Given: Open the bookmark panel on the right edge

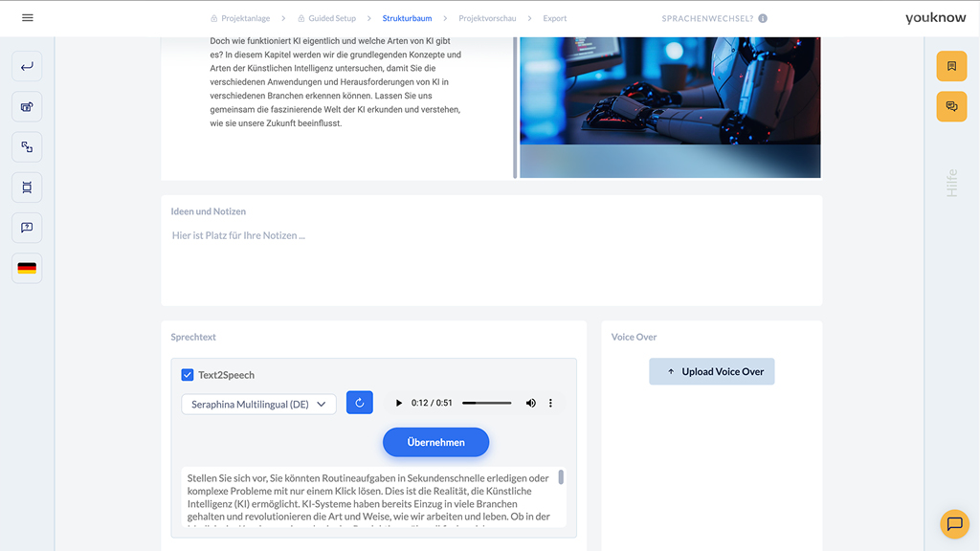Looking at the screenshot, I should 951,65.
